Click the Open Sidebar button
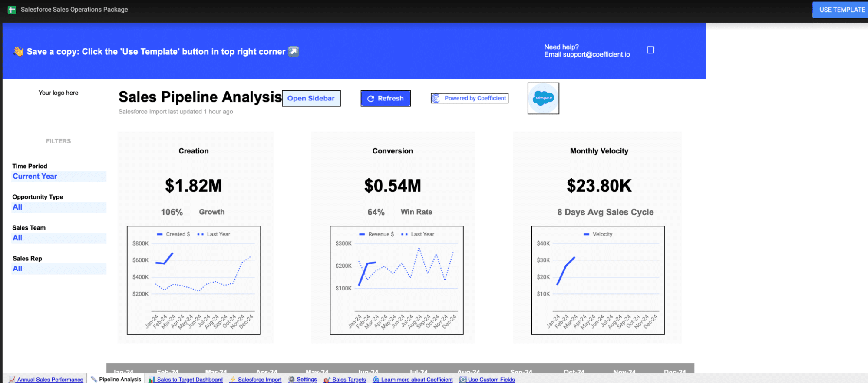This screenshot has height=383, width=868. point(311,98)
